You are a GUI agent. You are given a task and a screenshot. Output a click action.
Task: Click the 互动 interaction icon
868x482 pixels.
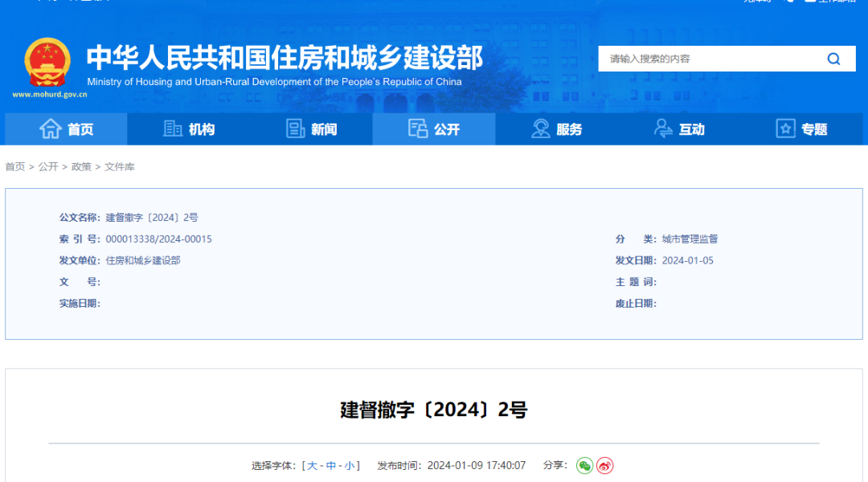point(663,129)
